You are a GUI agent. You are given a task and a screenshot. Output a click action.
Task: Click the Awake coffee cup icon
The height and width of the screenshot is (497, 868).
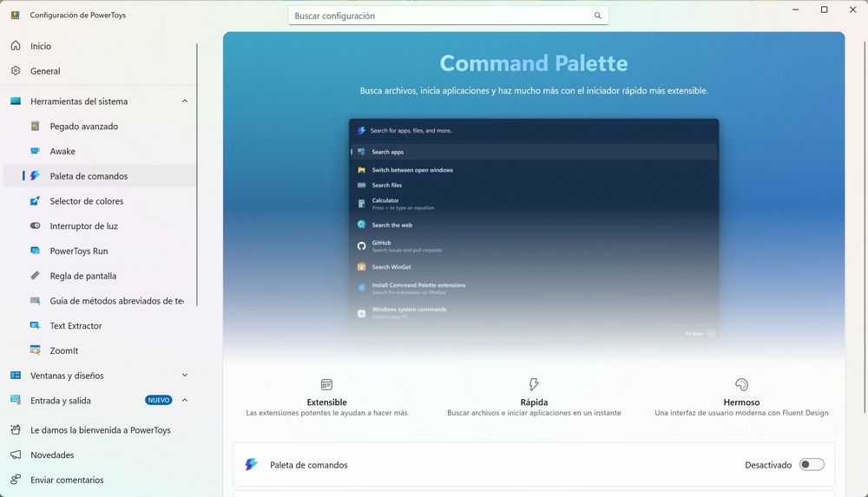pyautogui.click(x=35, y=151)
